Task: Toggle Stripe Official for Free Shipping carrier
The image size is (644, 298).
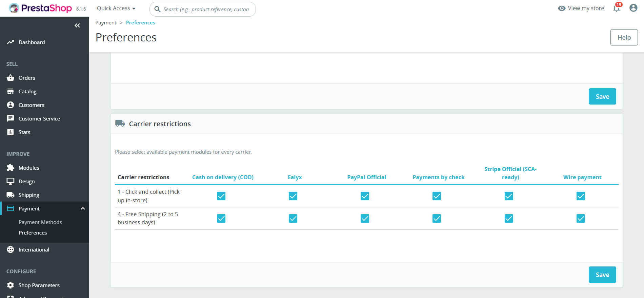Action: [509, 218]
